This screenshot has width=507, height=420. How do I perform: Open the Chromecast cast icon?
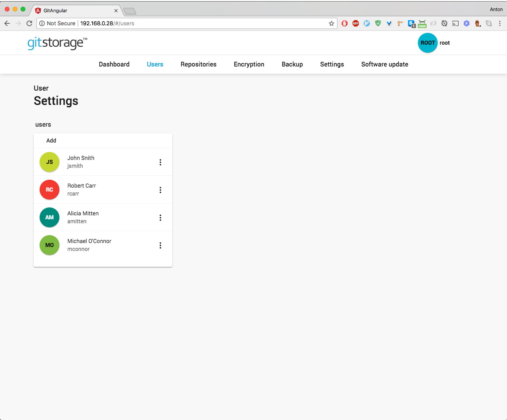pos(456,23)
